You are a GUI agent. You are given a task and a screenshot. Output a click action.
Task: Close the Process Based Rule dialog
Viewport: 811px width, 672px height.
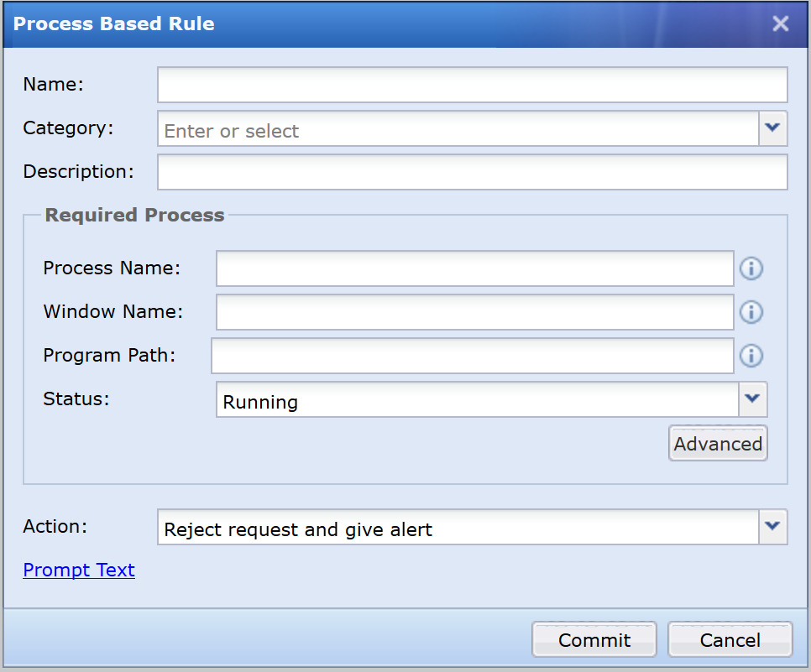pyautogui.click(x=781, y=23)
